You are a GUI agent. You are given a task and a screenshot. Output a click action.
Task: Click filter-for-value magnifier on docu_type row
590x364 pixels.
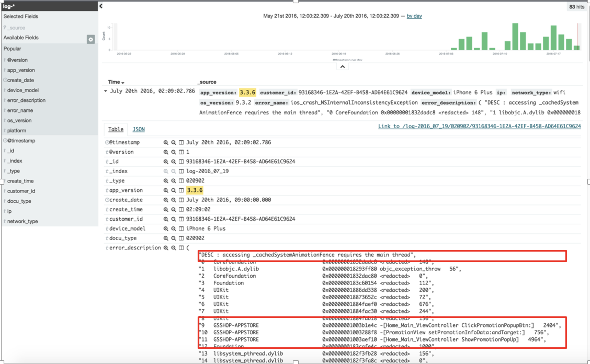(x=166, y=238)
